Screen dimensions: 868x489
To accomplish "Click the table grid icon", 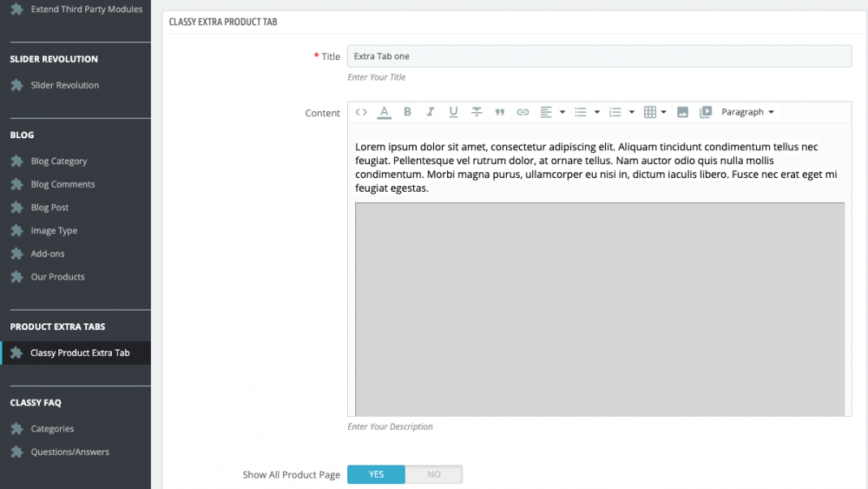I will 650,112.
